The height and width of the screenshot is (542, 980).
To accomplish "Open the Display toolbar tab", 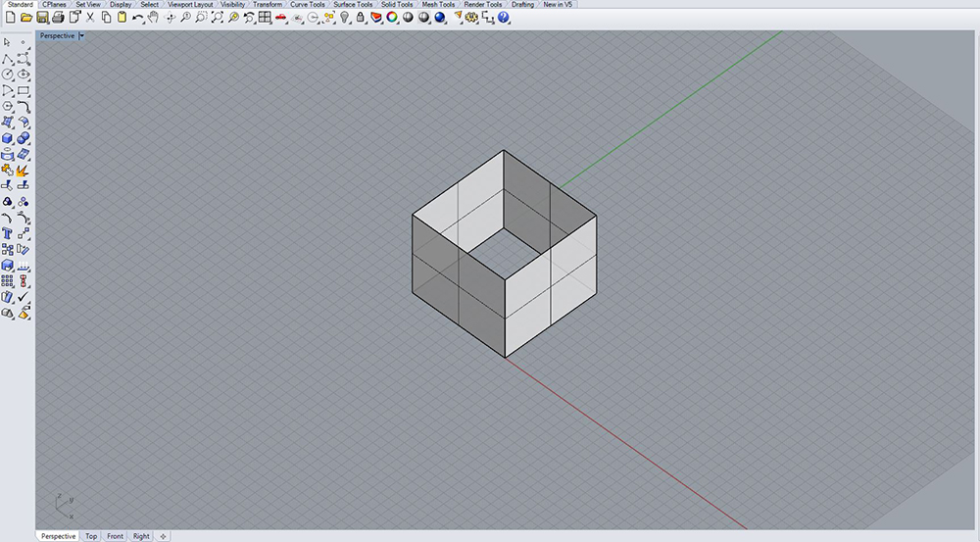I will point(121,4).
